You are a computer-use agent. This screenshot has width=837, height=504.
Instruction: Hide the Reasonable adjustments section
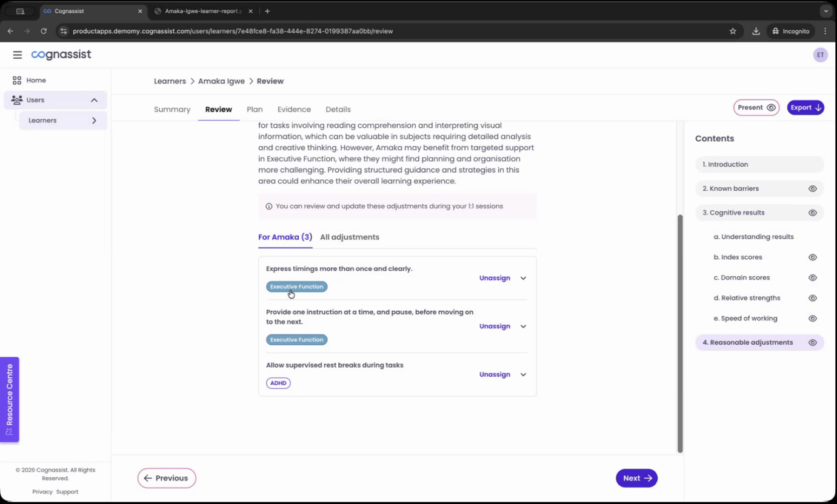pos(813,342)
